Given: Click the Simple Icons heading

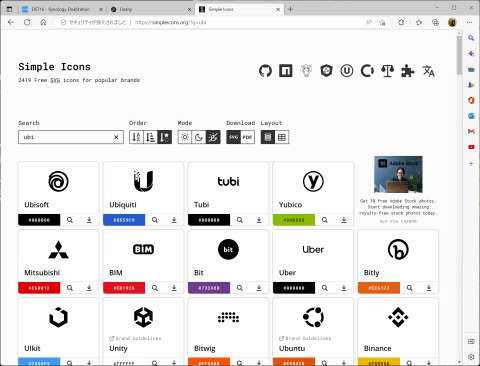Looking at the screenshot, I should point(54,67).
